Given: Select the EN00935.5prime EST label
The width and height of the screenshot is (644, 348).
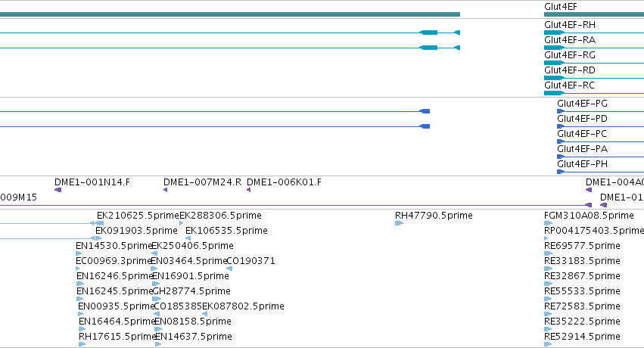Looking at the screenshot, I should tap(117, 307).
